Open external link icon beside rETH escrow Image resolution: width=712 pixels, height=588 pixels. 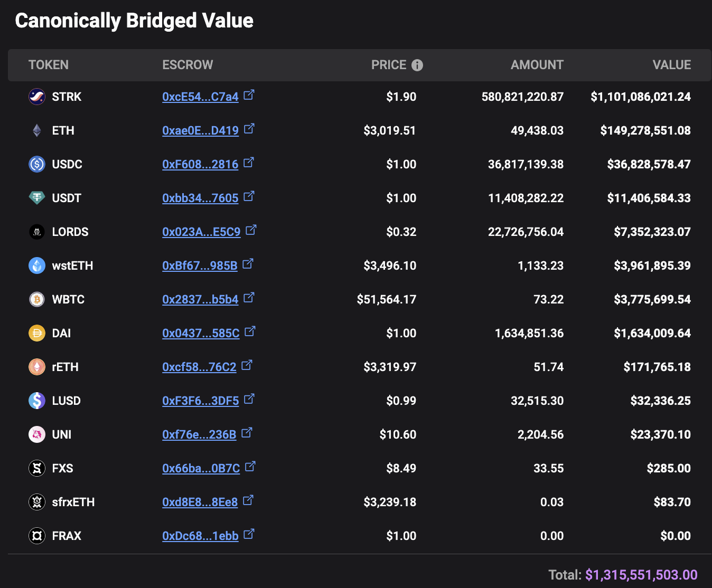click(247, 365)
